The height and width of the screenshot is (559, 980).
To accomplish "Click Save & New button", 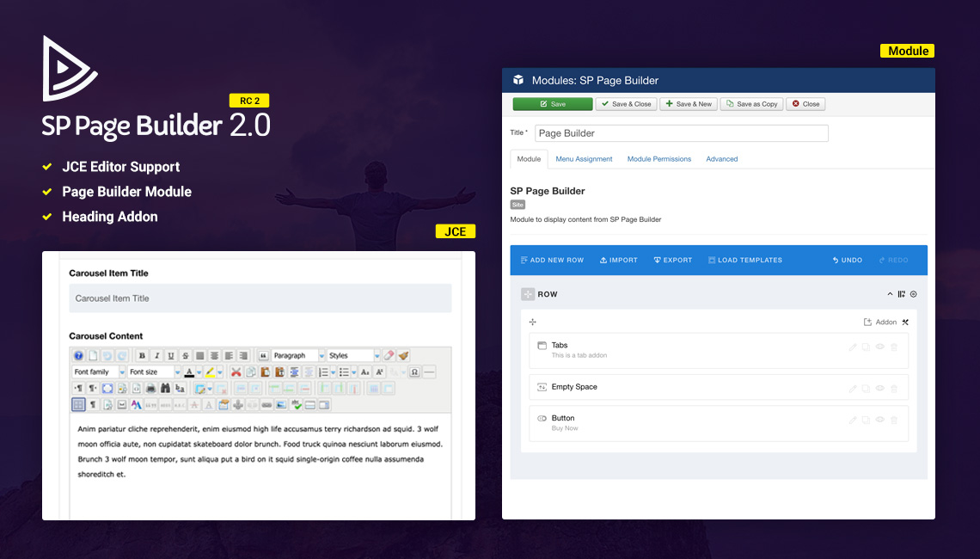I will pos(689,104).
